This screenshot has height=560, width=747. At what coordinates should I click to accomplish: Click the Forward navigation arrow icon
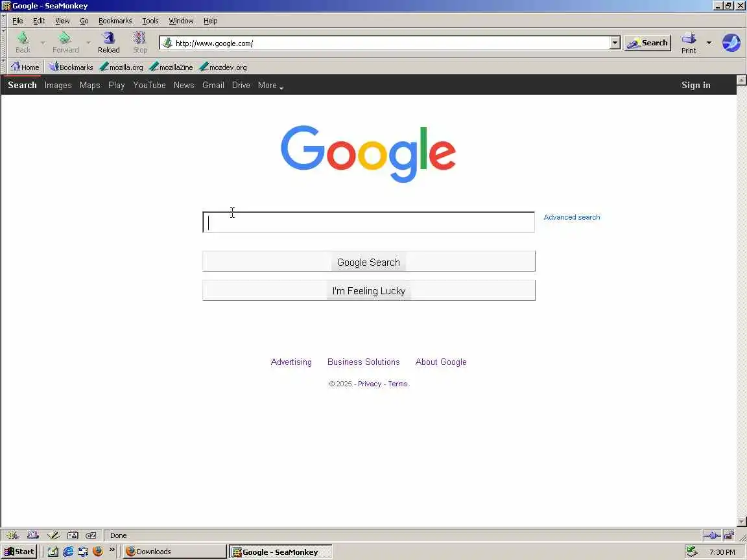[x=65, y=38]
